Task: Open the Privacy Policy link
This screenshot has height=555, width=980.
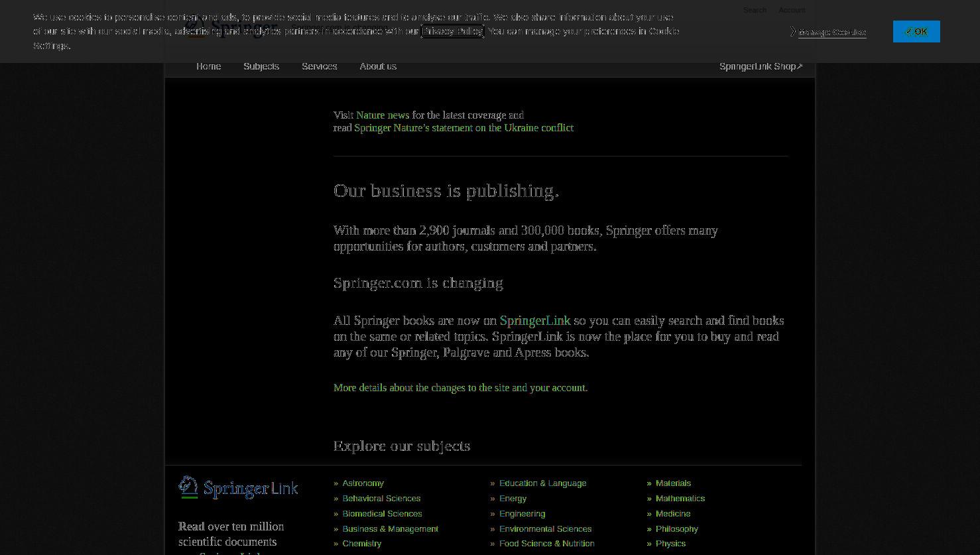Action: coord(452,31)
